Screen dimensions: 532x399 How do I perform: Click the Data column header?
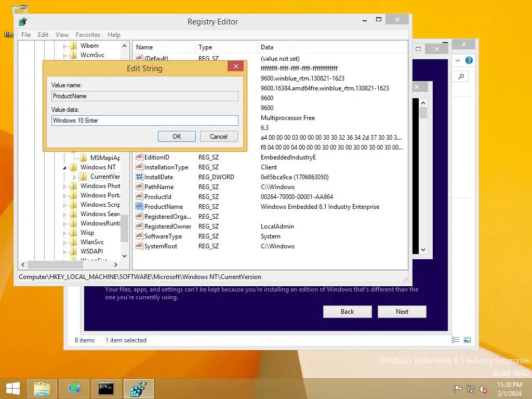click(x=332, y=47)
